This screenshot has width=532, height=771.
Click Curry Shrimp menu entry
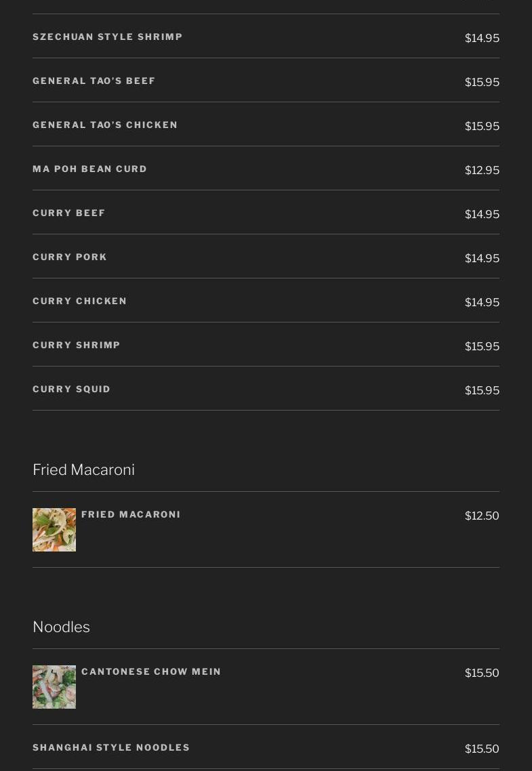pos(77,346)
